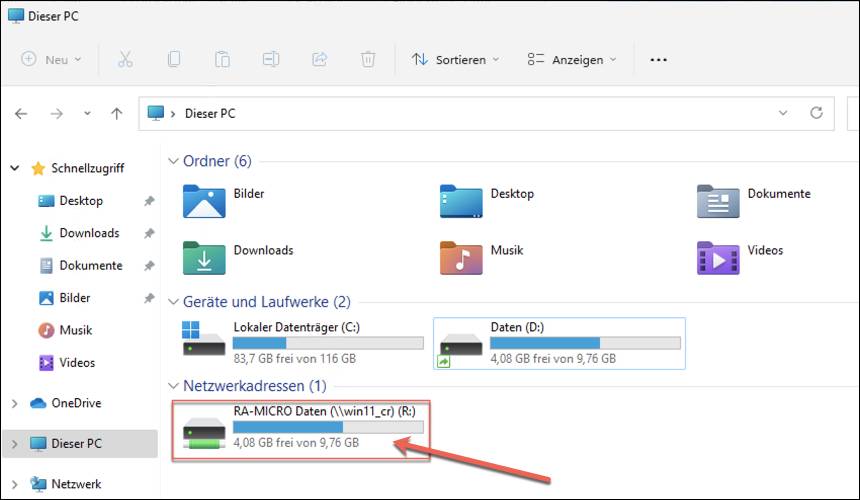The width and height of the screenshot is (860, 500).
Task: Click the Daten (D:) capacity bar
Action: 585,343
